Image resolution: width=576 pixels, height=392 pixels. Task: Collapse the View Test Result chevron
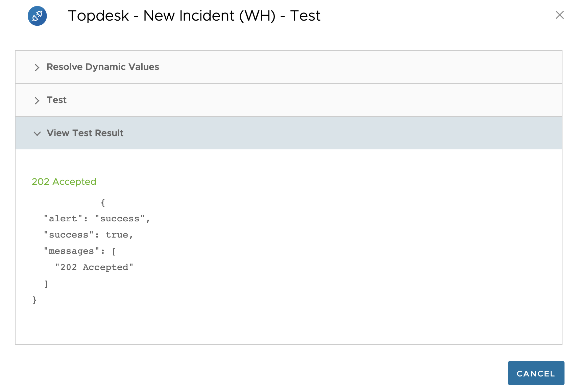37,133
